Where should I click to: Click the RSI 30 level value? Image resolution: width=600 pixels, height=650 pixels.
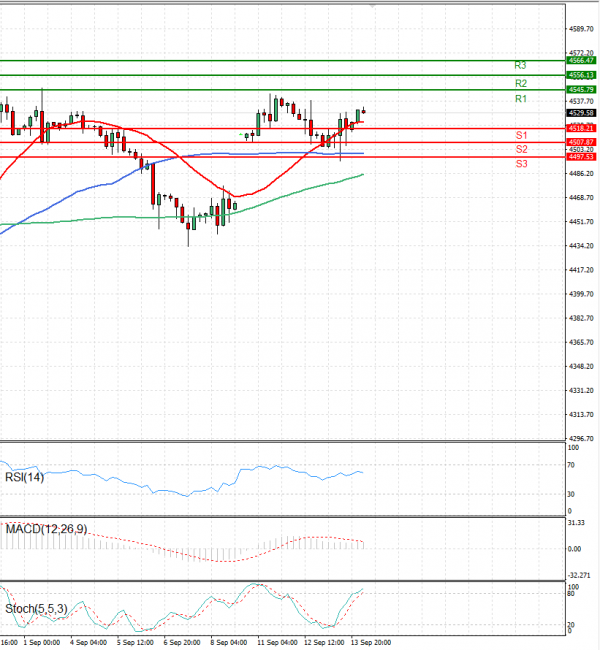pyautogui.click(x=571, y=494)
